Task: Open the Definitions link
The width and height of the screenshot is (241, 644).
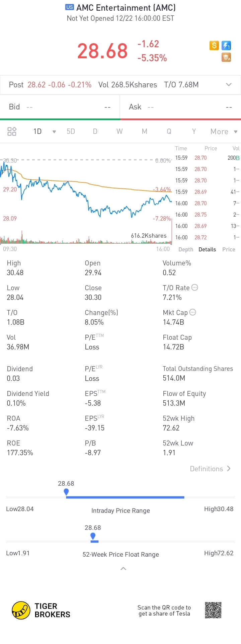Action: coord(210,469)
